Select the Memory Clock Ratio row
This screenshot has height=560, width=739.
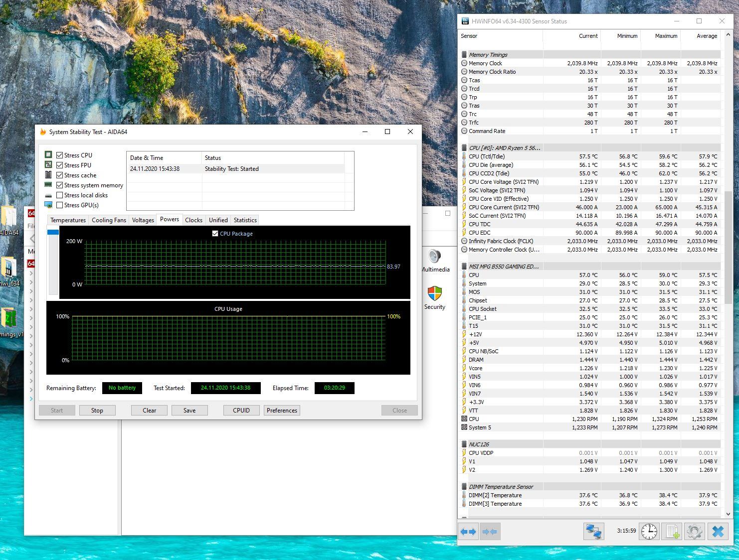(x=590, y=72)
